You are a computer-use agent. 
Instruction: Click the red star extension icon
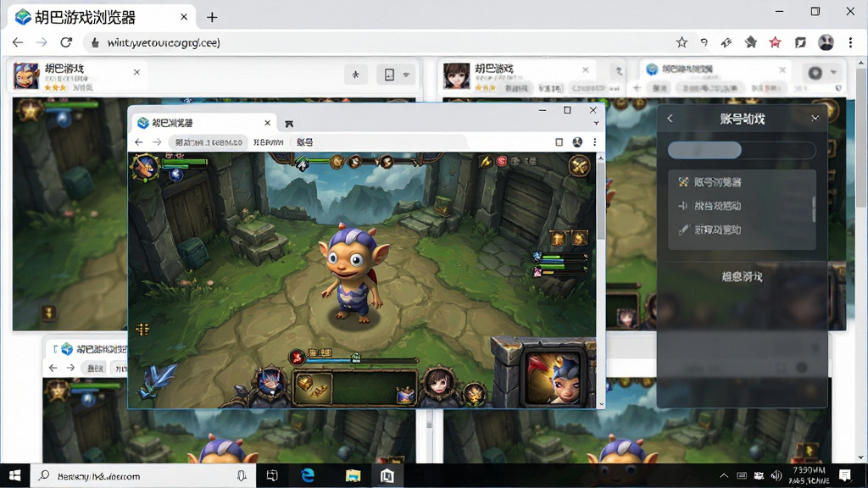[775, 42]
